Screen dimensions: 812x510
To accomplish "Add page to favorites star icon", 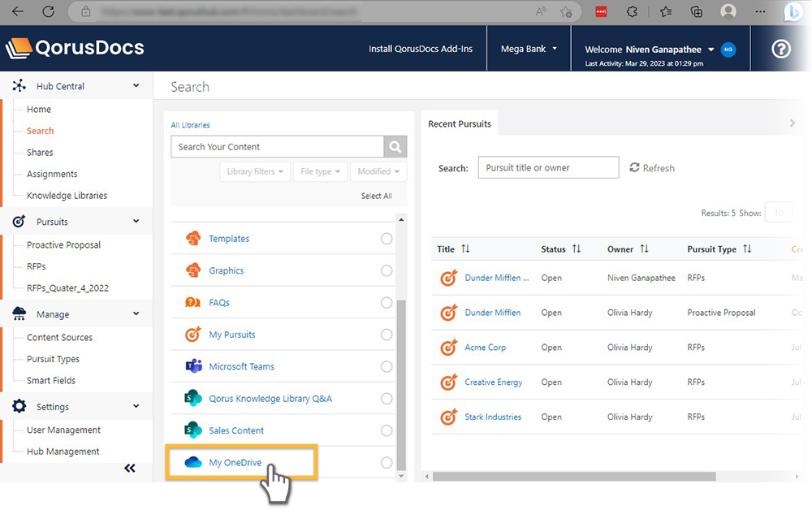I will (566, 11).
